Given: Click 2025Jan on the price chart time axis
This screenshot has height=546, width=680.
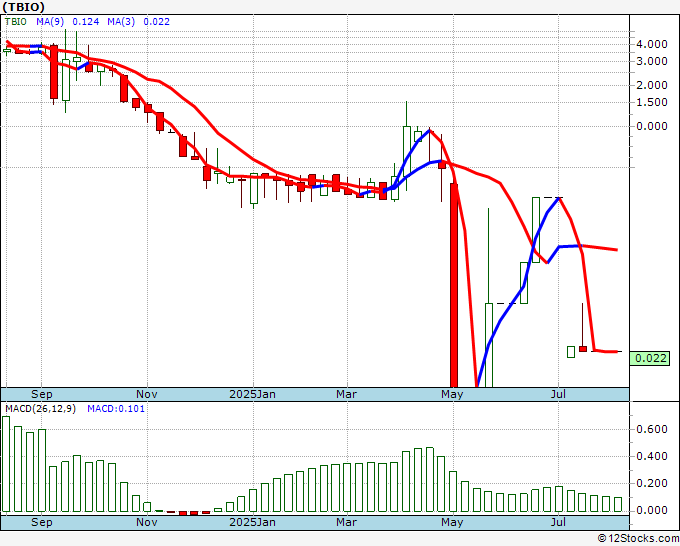Looking at the screenshot, I should pyautogui.click(x=252, y=394).
